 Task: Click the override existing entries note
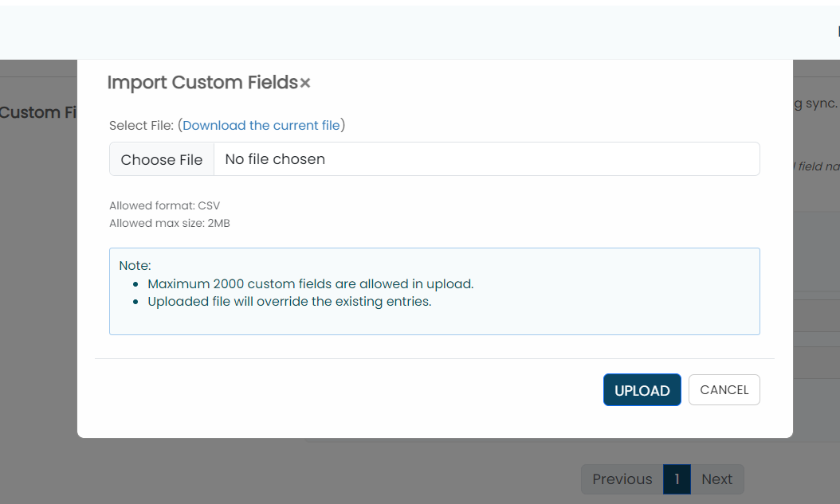click(289, 302)
